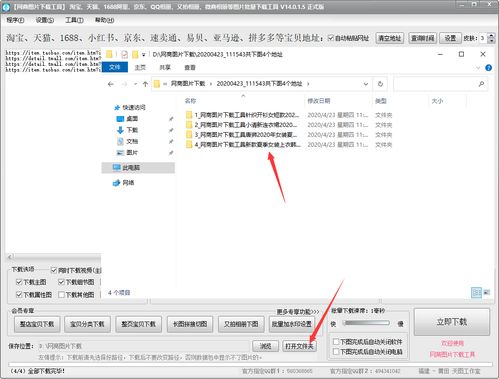
Task: Switch to large icons view in Explorer
Action: tap(487, 293)
